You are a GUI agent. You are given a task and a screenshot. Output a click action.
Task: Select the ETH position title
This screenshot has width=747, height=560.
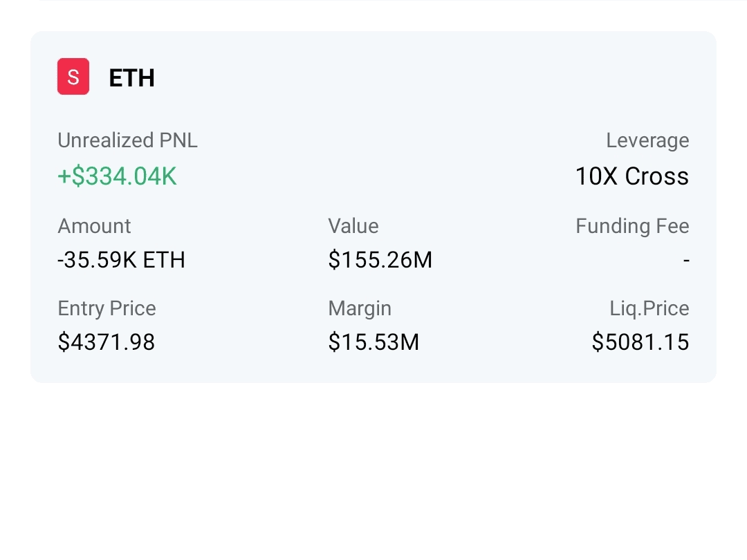131,77
